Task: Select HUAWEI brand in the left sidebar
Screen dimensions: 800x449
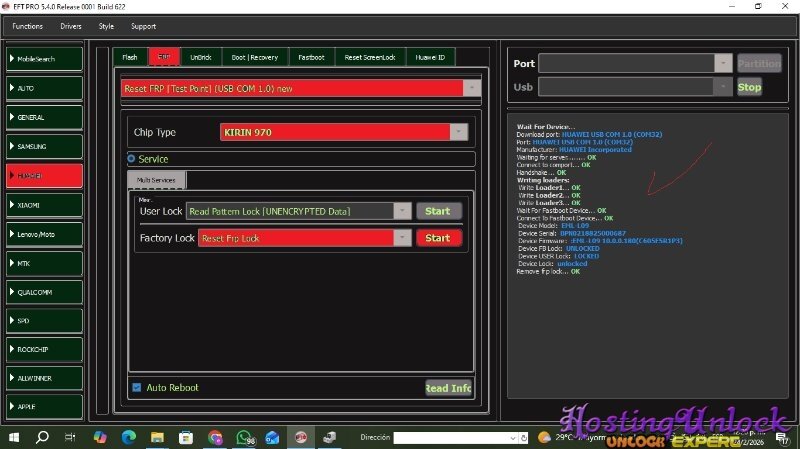Action: click(44, 175)
